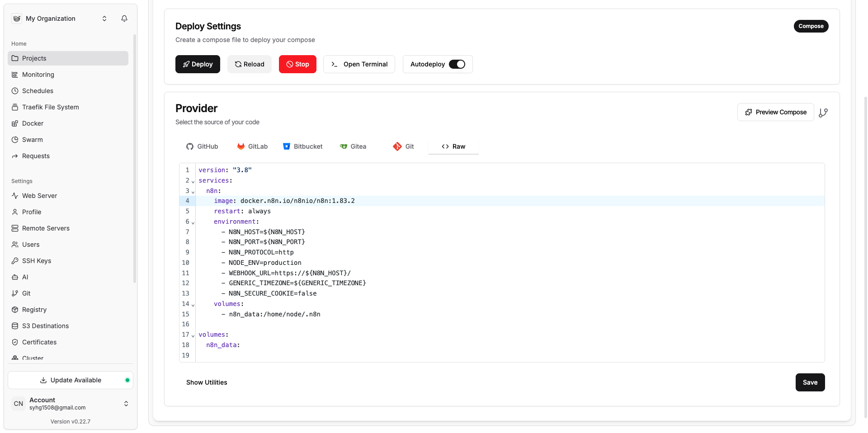
Task: Click the CN account avatar
Action: click(x=19, y=404)
